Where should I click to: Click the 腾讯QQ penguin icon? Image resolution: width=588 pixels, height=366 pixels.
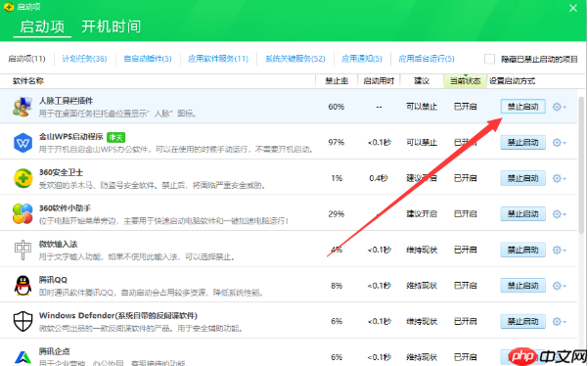(x=23, y=286)
